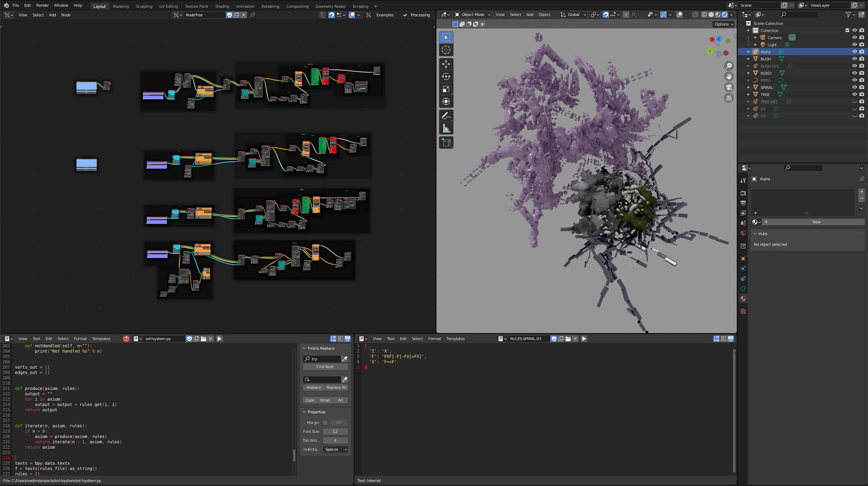
Task: Open the Object Mode dropdown
Action: click(472, 14)
